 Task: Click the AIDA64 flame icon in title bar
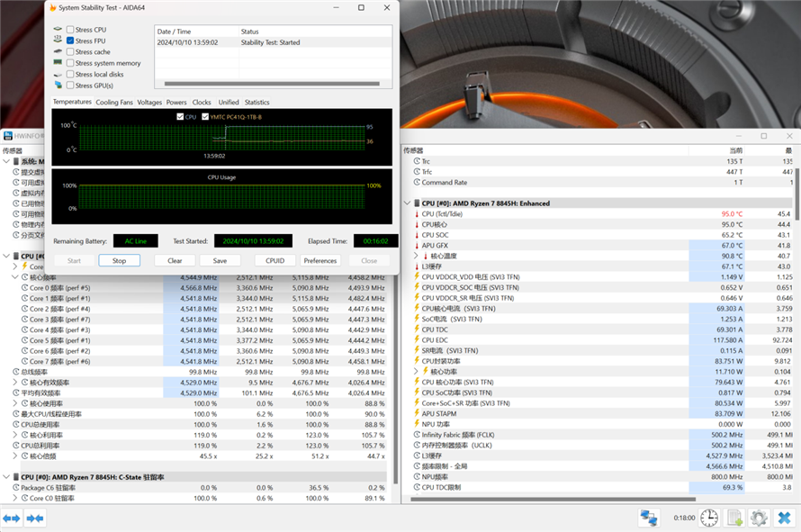click(x=51, y=7)
